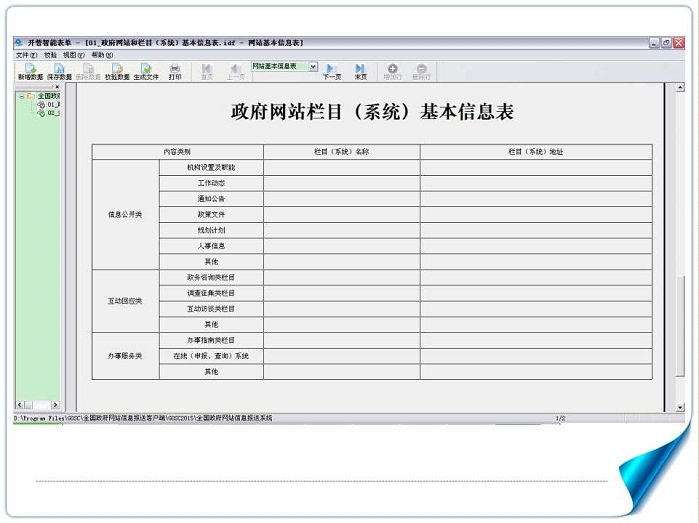Viewport: 699px width, 523px height.
Task: Click the 机构设置及职能 column name cell
Action: click(x=341, y=167)
